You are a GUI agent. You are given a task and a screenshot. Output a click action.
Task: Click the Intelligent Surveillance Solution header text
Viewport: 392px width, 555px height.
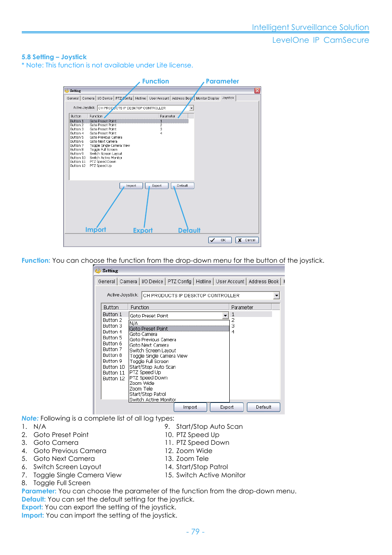pos(310,27)
